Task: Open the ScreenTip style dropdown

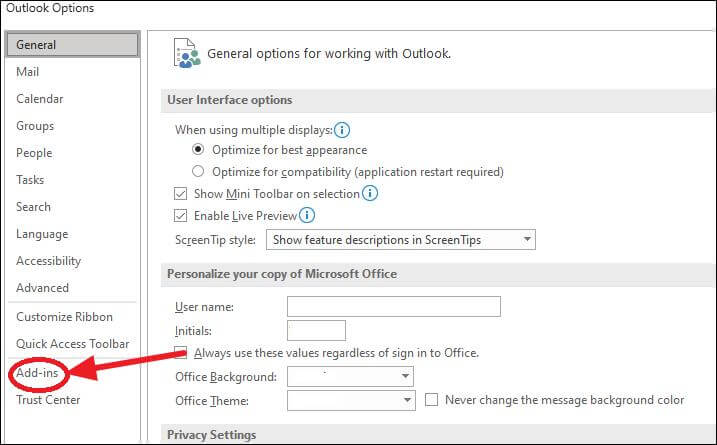Action: coord(401,240)
